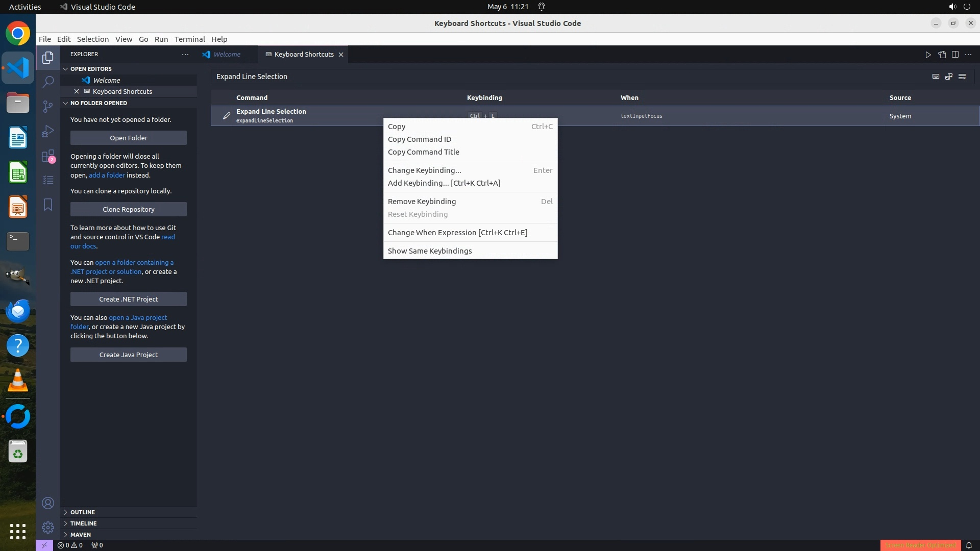This screenshot has height=551, width=980.
Task: Open the Source Control view
Action: click(x=48, y=106)
